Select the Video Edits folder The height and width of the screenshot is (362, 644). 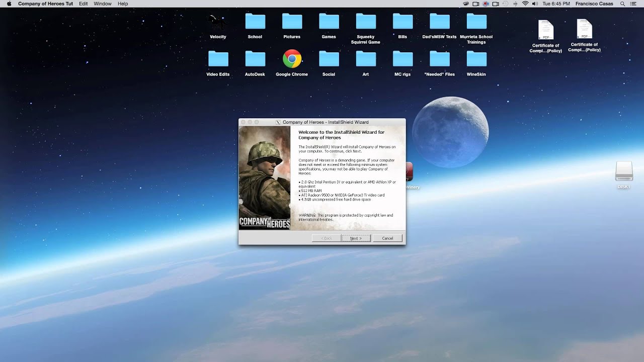tap(218, 59)
